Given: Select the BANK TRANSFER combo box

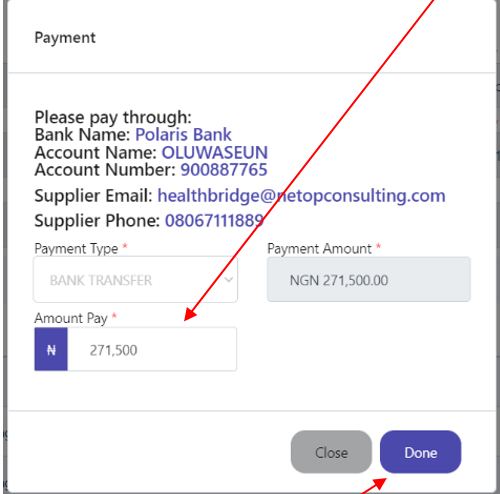Looking at the screenshot, I should tap(135, 280).
